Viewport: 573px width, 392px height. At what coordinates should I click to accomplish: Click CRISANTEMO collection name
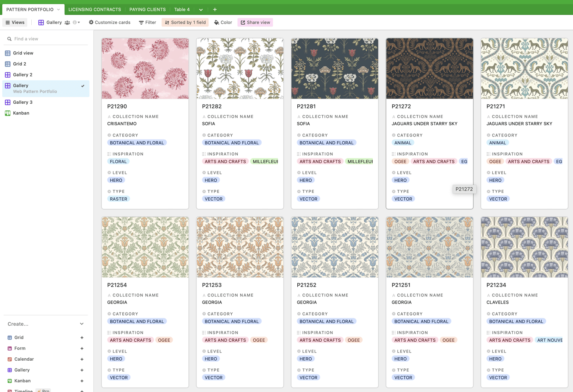click(x=122, y=124)
